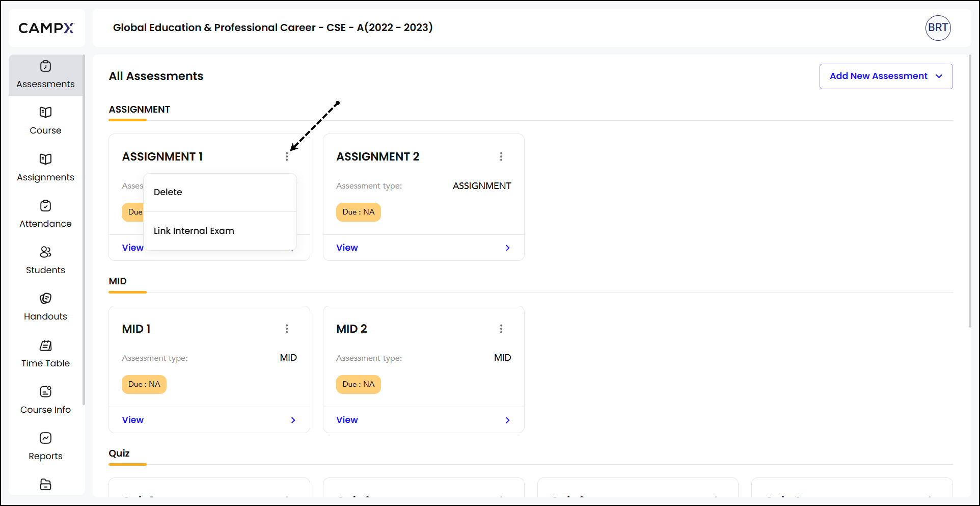
Task: Click the Due : NA badge on MID 1
Action: click(144, 384)
